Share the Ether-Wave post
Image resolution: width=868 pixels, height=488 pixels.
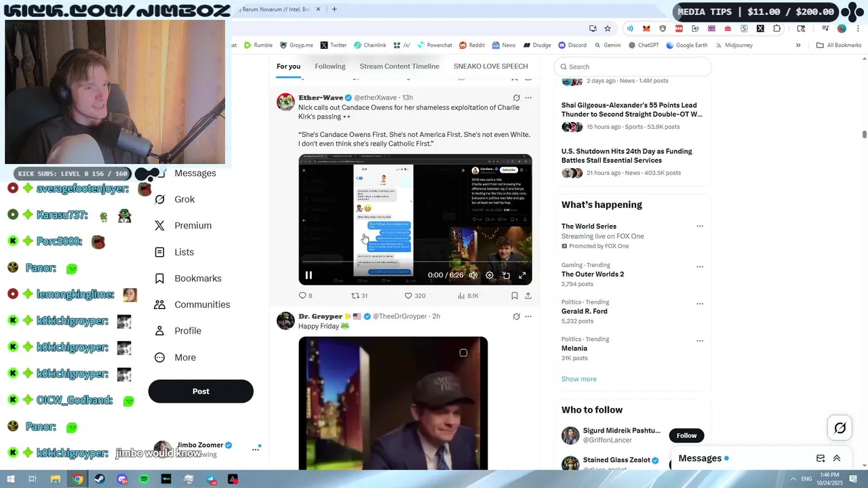point(528,296)
